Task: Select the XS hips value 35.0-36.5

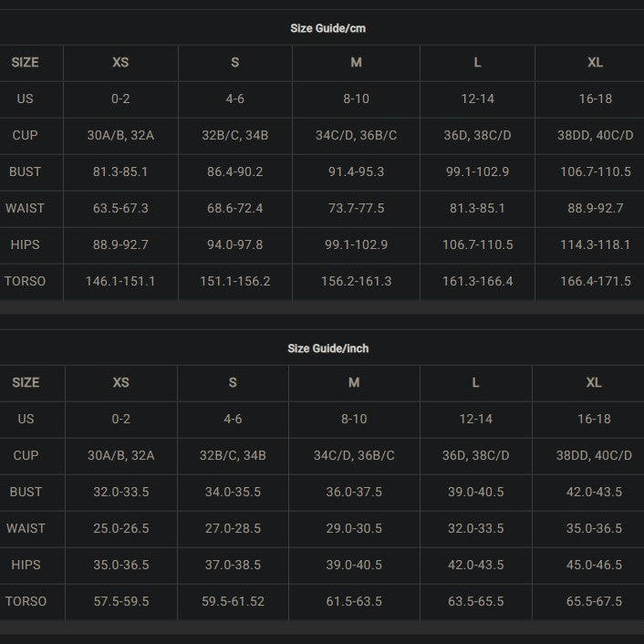Action: pos(120,565)
